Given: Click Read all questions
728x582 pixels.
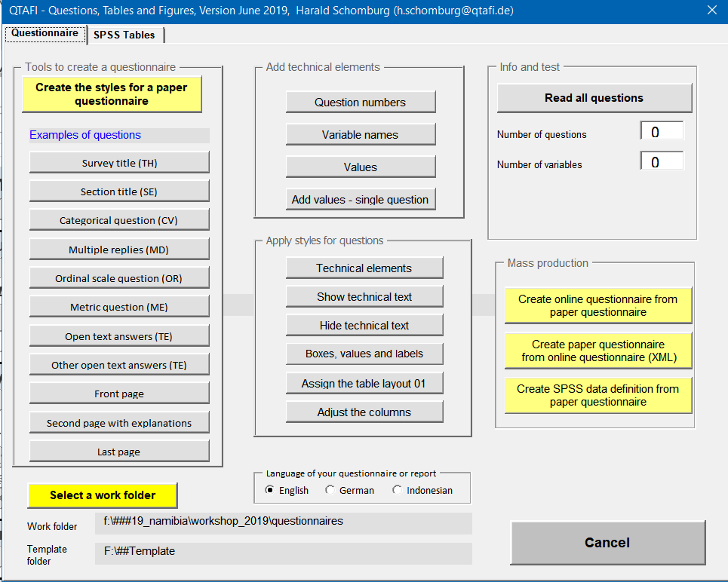Looking at the screenshot, I should [x=594, y=98].
